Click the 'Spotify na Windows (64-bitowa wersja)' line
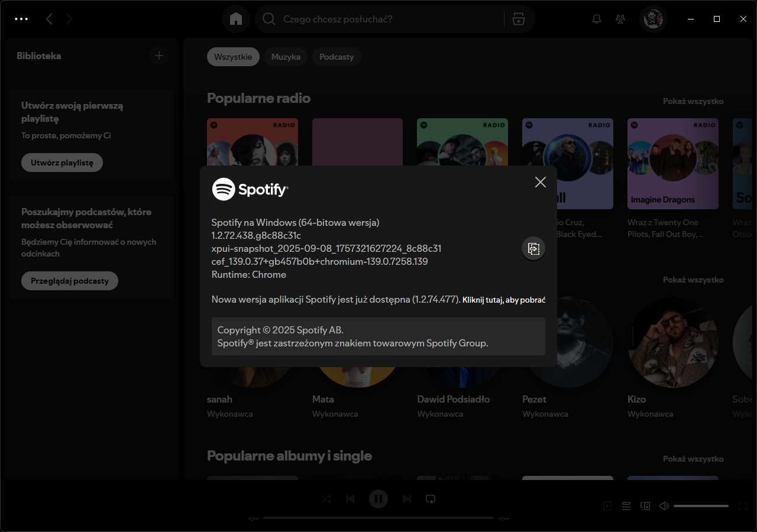This screenshot has height=532, width=757. (x=296, y=222)
